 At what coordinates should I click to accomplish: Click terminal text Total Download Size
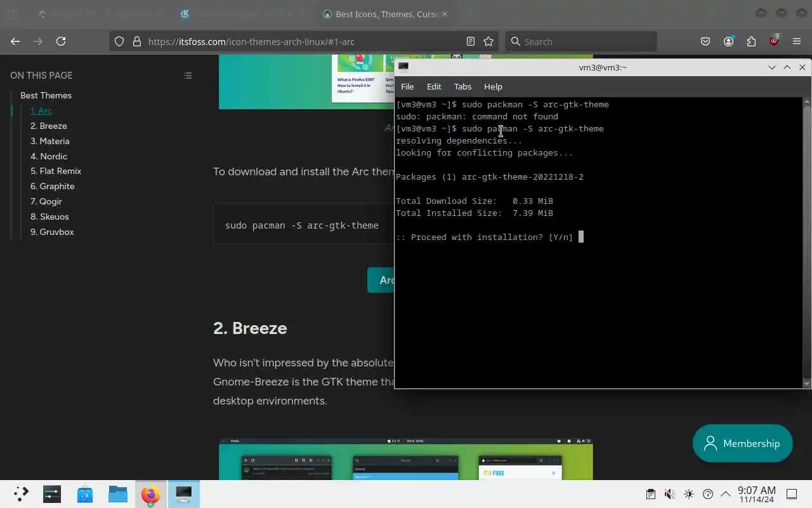[x=447, y=201]
